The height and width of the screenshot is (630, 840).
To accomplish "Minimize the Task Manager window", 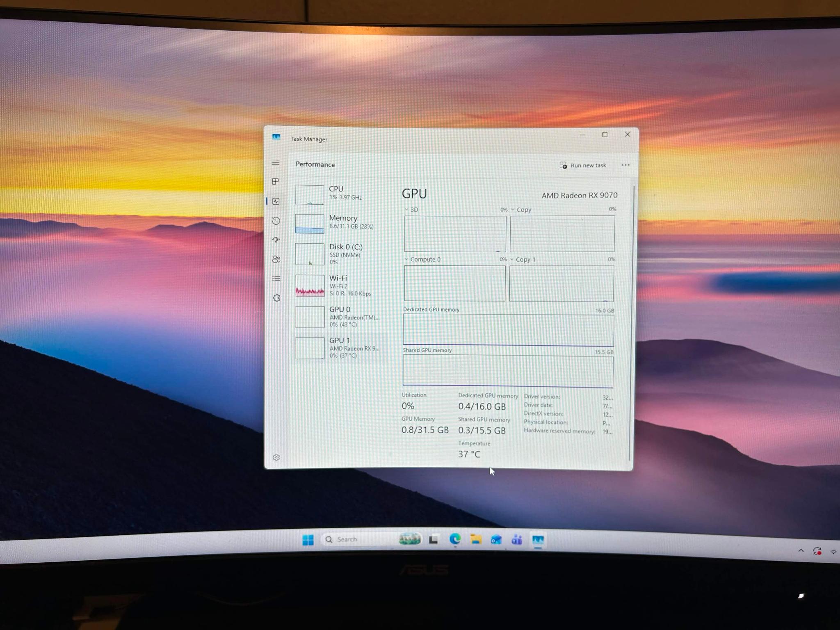I will 582,135.
